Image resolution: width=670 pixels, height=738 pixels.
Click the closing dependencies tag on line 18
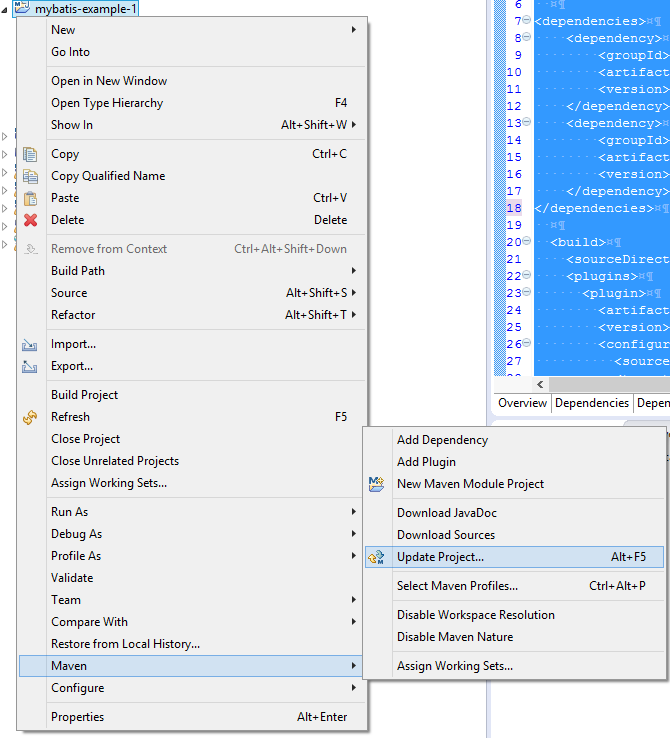[x=594, y=209]
